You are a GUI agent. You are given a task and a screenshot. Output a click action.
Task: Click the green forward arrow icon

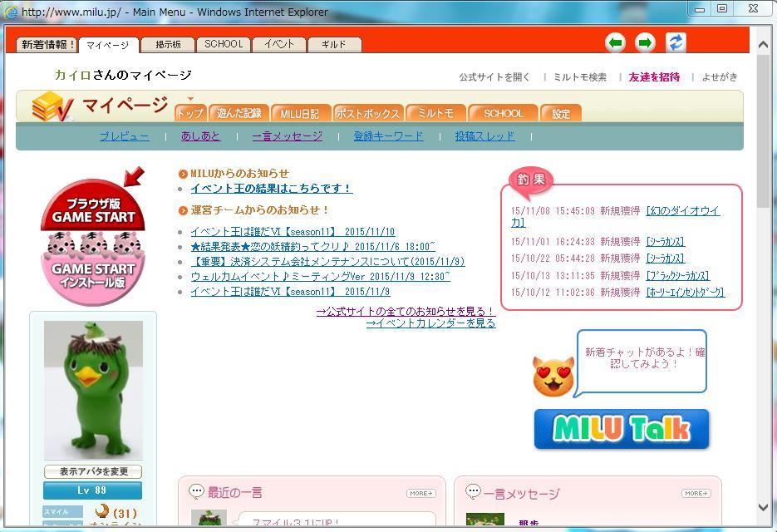click(645, 43)
